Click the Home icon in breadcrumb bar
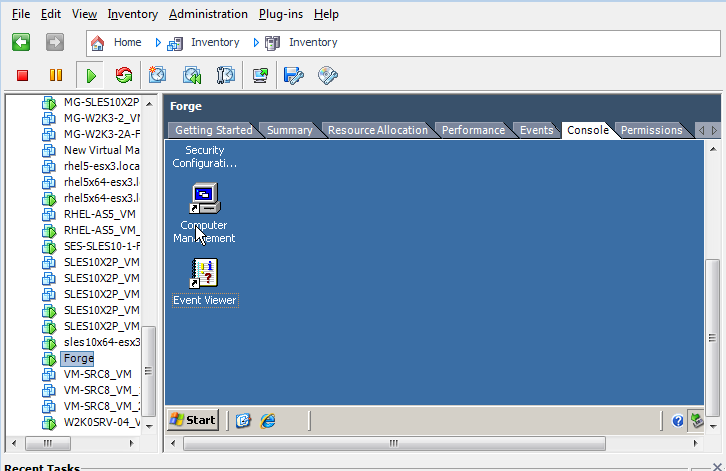 (97, 43)
